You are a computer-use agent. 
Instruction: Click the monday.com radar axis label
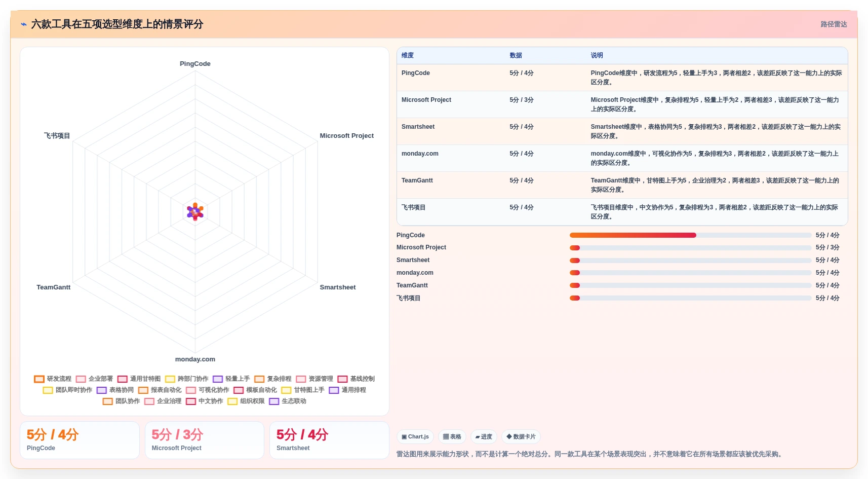pyautogui.click(x=195, y=359)
